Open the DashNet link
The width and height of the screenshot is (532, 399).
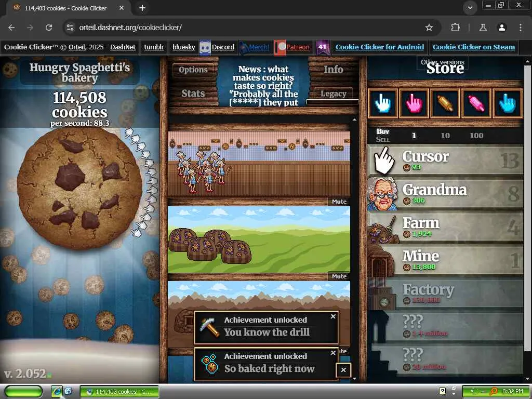pyautogui.click(x=123, y=47)
